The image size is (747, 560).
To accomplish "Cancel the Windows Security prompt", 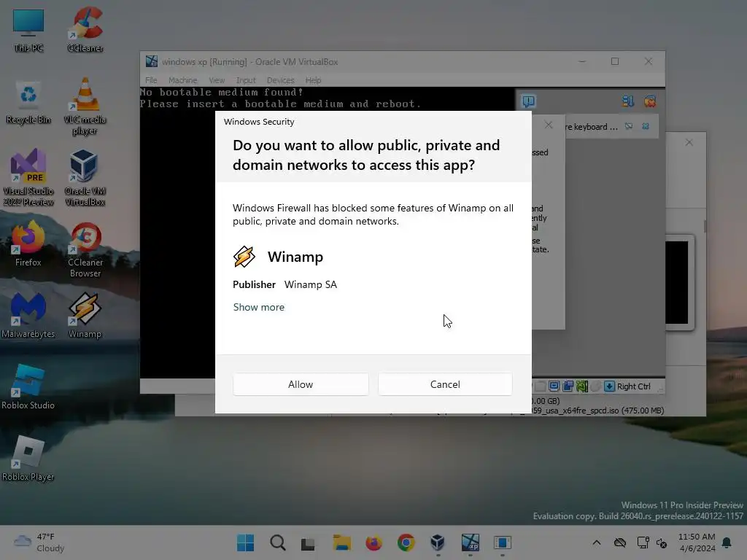I will [x=445, y=384].
